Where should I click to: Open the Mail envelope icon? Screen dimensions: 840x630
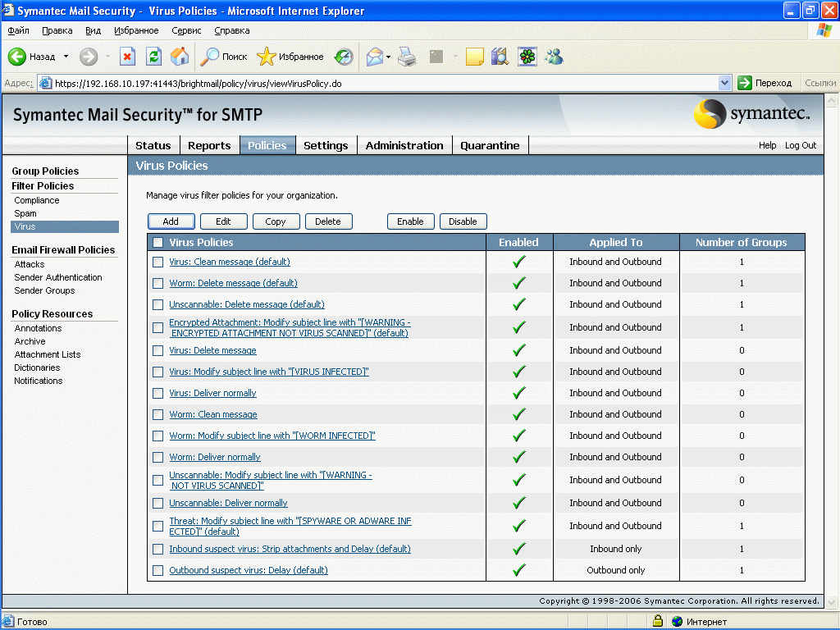click(x=375, y=57)
